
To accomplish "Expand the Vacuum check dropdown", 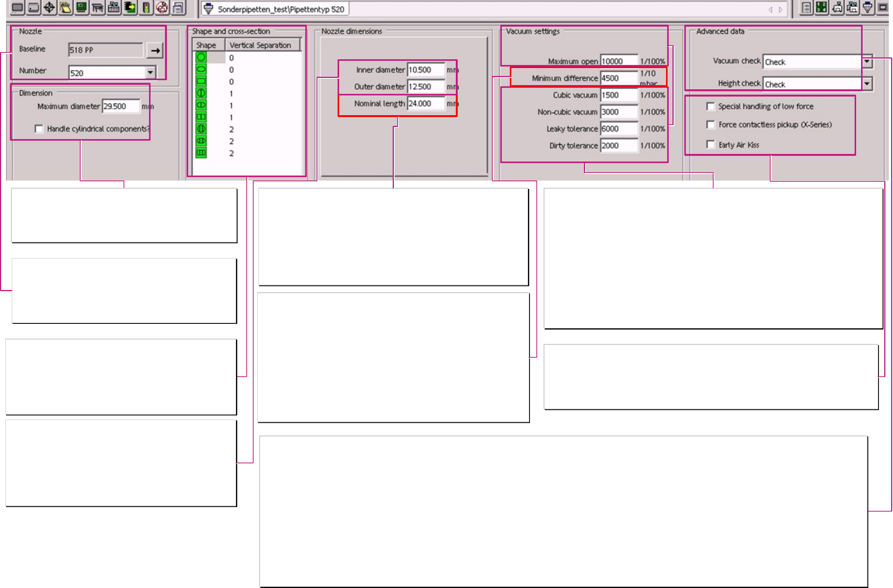I will tap(867, 61).
